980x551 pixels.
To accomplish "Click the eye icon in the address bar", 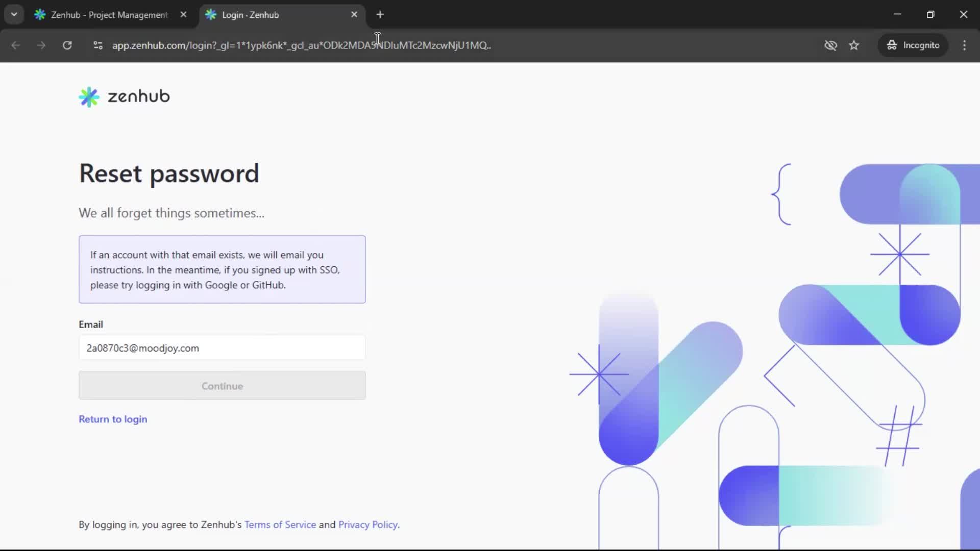I will [x=831, y=45].
